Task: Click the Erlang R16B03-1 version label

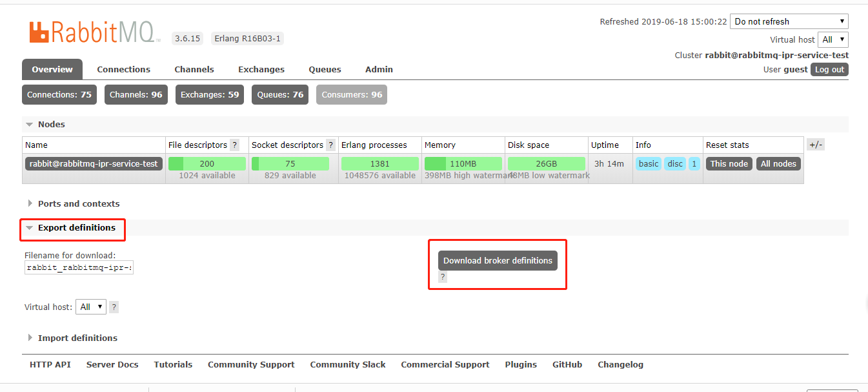Action: click(248, 39)
